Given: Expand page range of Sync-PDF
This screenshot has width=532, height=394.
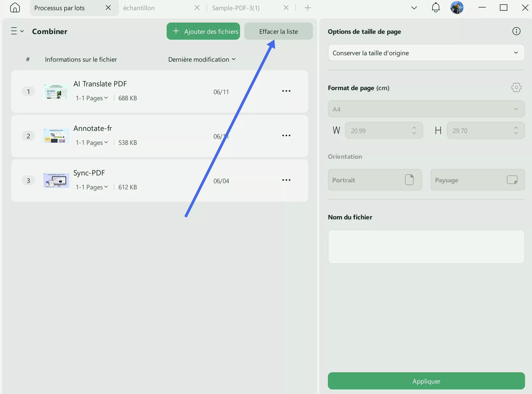Looking at the screenshot, I should pos(92,187).
